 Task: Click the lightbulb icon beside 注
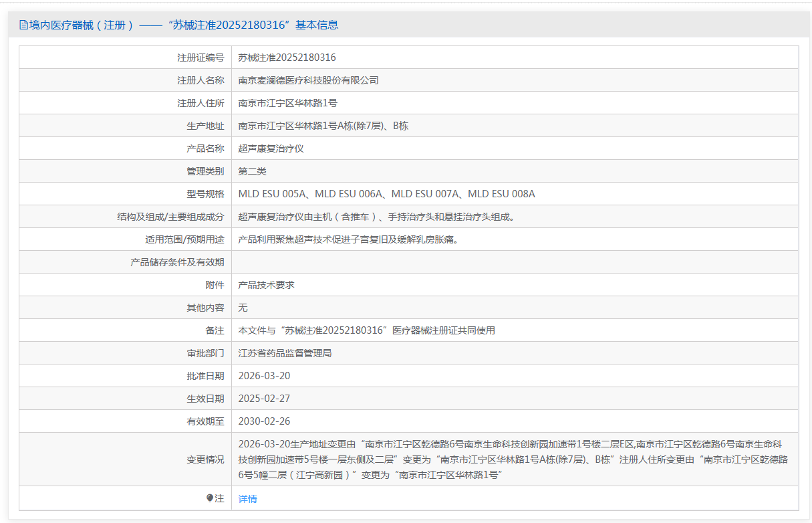point(210,498)
